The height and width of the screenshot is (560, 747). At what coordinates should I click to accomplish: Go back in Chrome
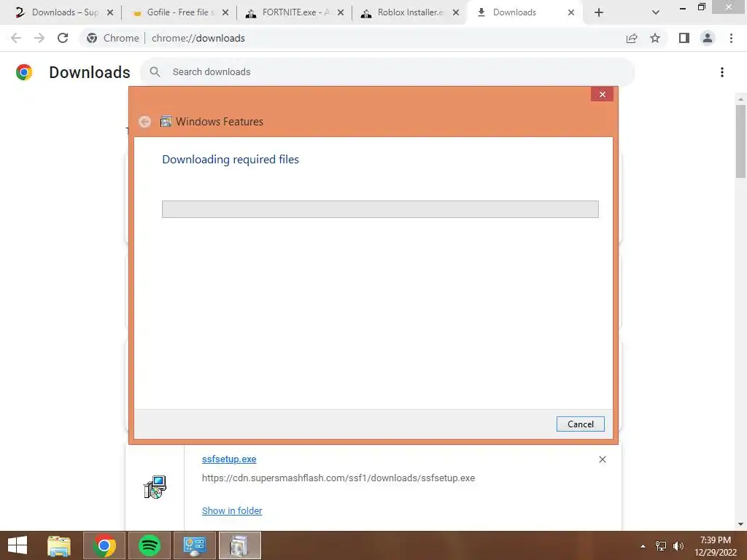pyautogui.click(x=16, y=38)
